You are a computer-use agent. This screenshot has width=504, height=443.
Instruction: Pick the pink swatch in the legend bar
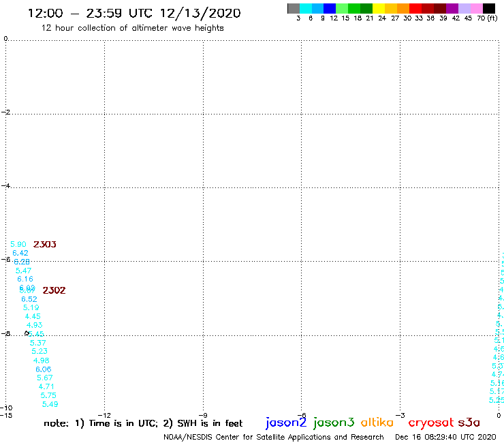(x=477, y=8)
